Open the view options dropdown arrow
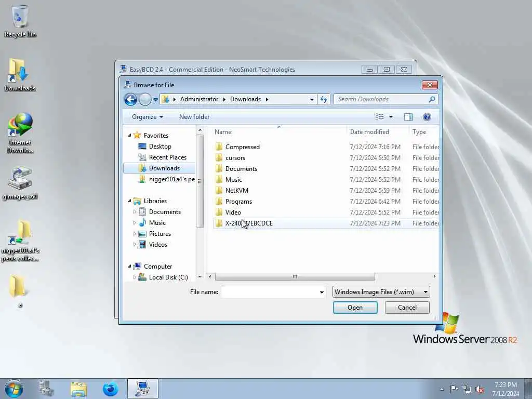Image resolution: width=532 pixels, height=399 pixels. point(391,117)
